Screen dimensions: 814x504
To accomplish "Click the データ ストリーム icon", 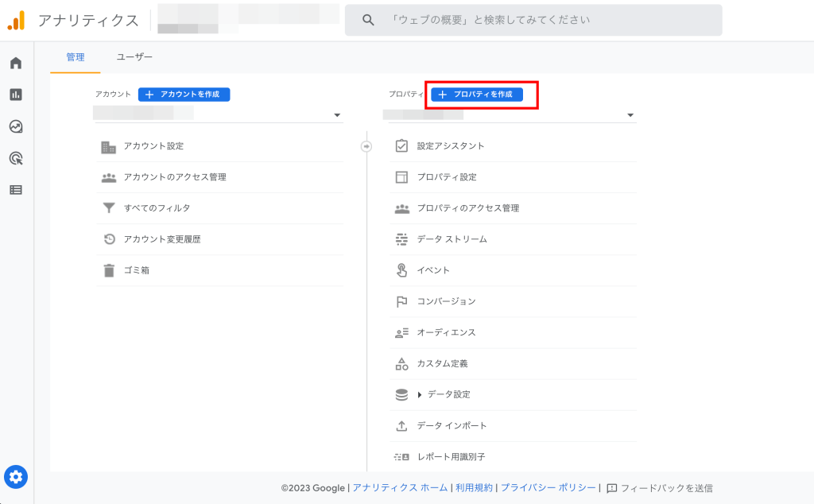I will 401,239.
